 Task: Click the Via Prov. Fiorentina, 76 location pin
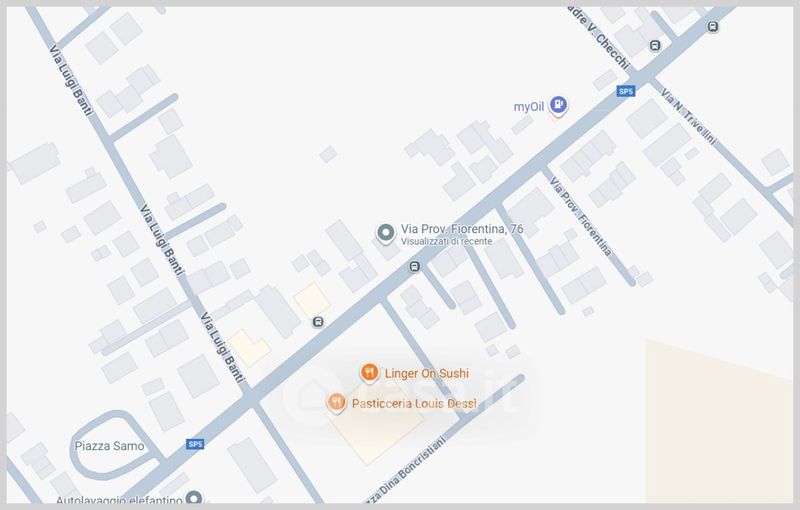click(x=386, y=233)
